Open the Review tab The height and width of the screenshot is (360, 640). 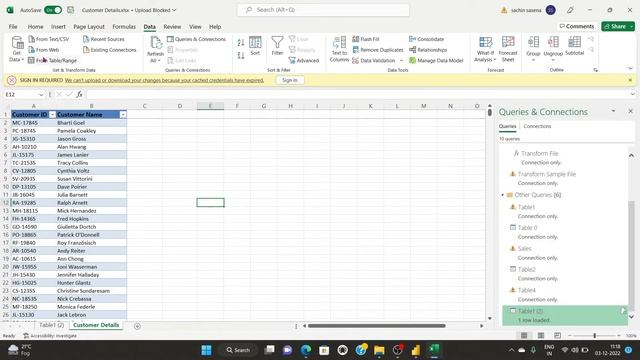click(x=172, y=27)
